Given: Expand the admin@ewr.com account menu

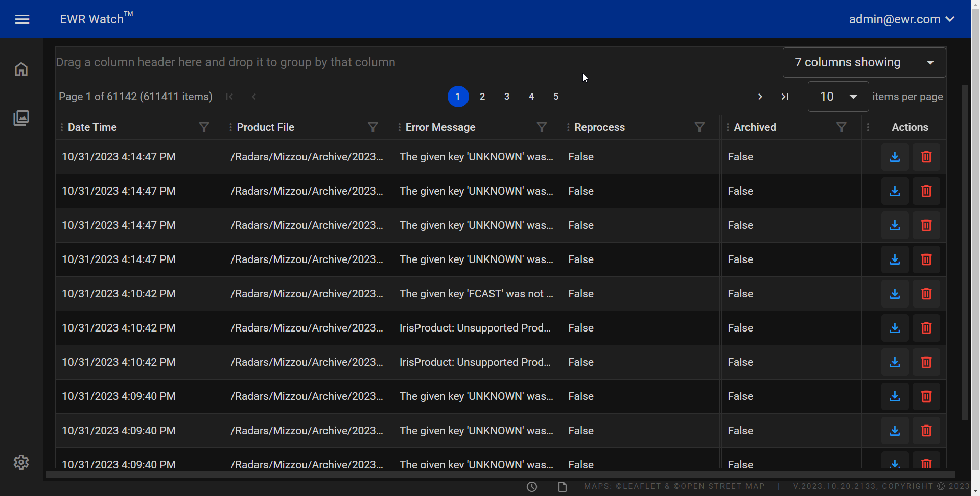Looking at the screenshot, I should point(902,19).
